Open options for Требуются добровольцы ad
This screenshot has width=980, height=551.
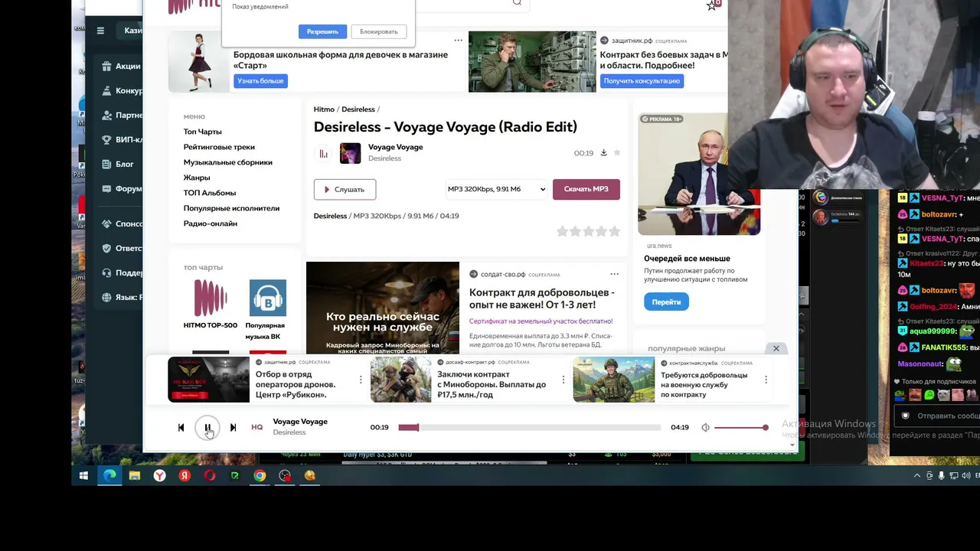pos(766,380)
